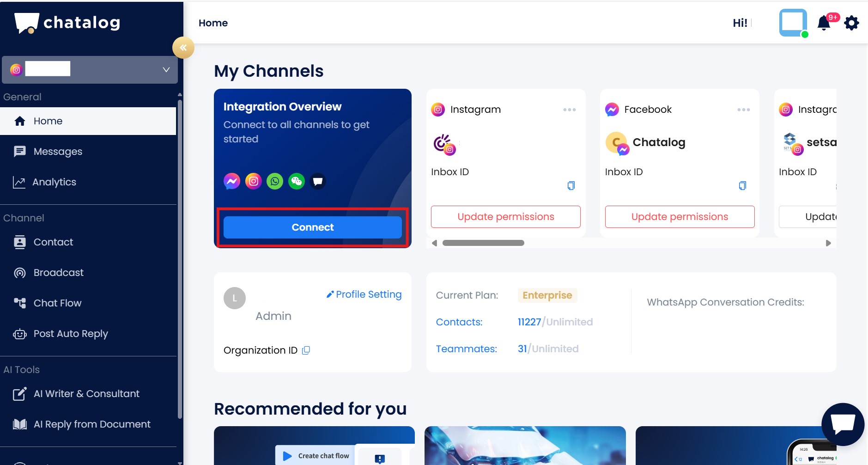Copy the Organization ID

click(306, 350)
